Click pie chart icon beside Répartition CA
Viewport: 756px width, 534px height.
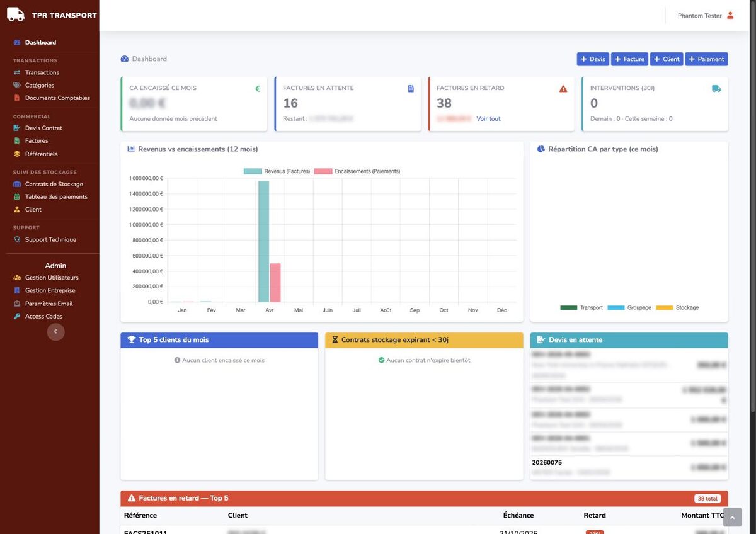541,149
